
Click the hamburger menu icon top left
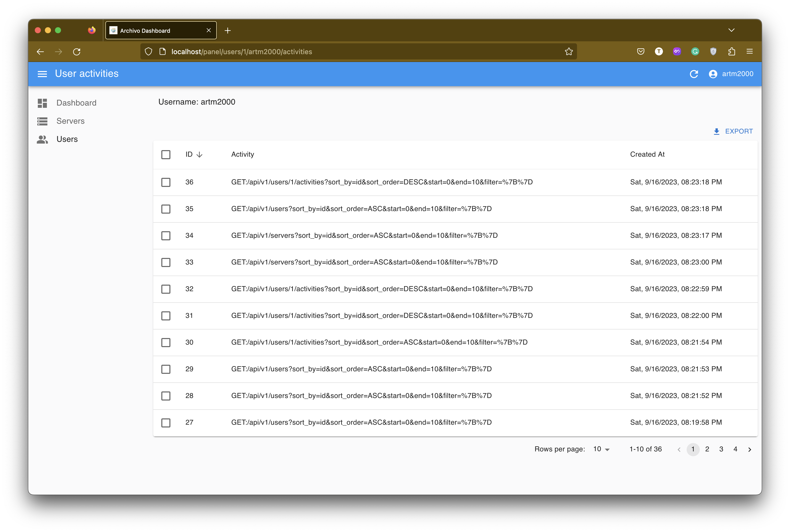tap(42, 74)
